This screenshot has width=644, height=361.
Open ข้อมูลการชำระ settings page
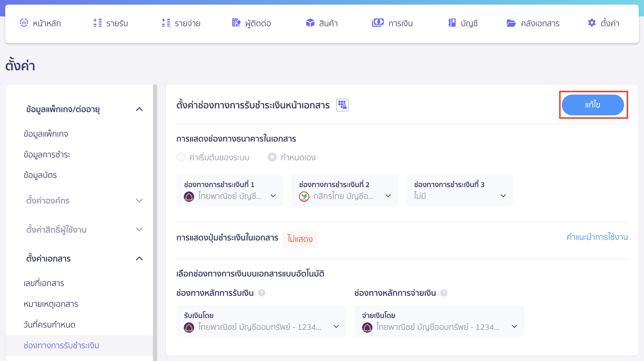(47, 155)
